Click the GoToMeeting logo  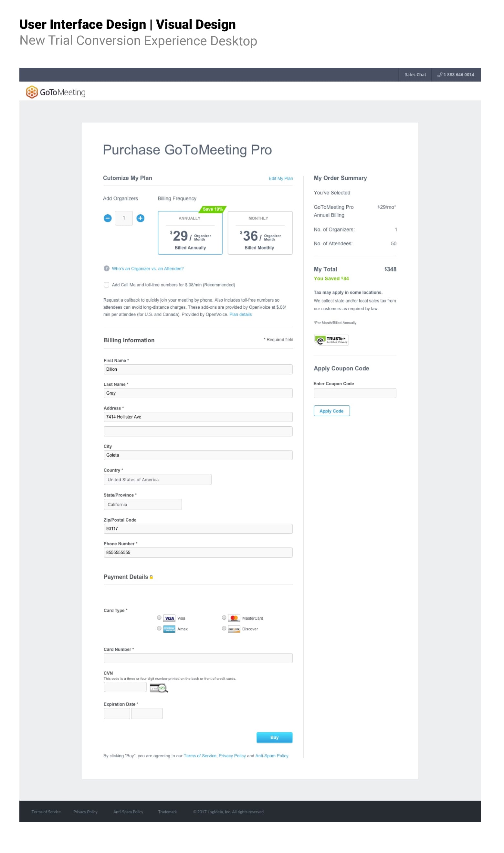(56, 92)
